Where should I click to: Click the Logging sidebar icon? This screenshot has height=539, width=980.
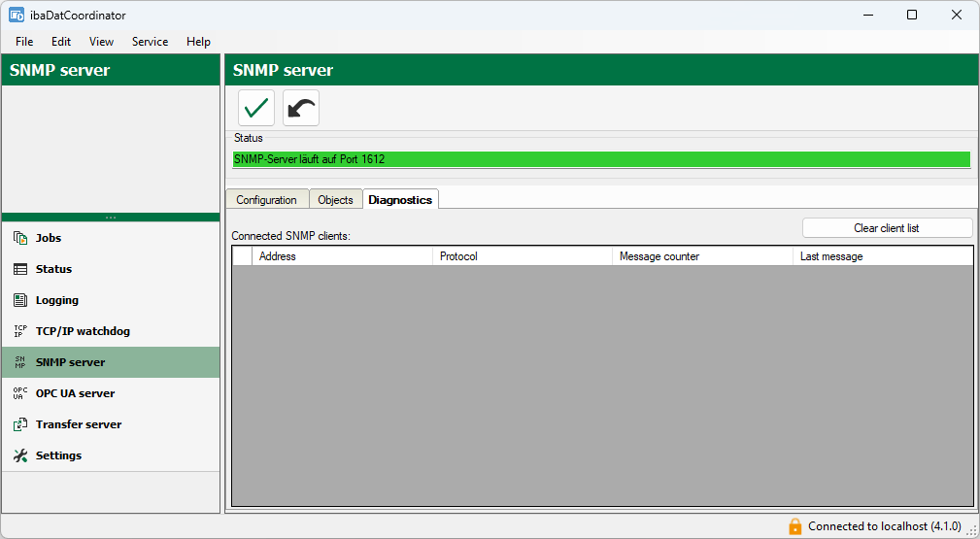tap(20, 300)
